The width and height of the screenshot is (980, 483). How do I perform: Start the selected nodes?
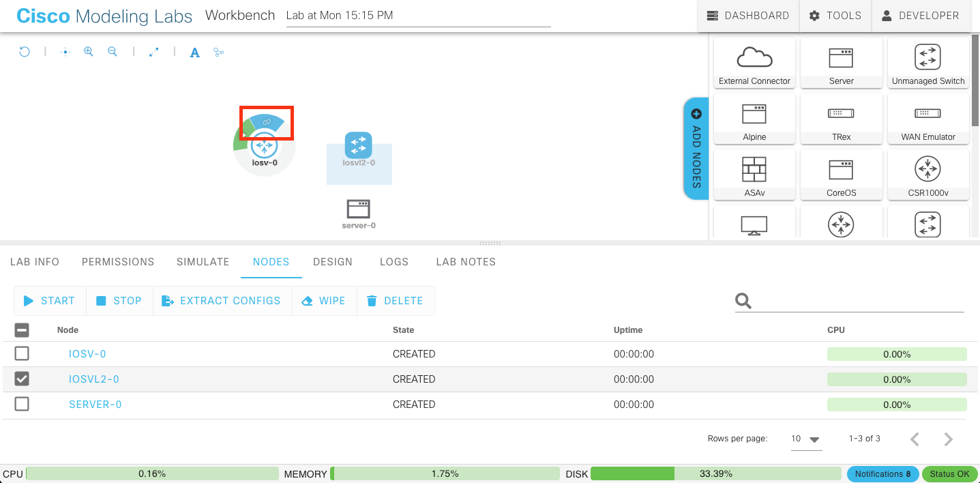click(49, 301)
